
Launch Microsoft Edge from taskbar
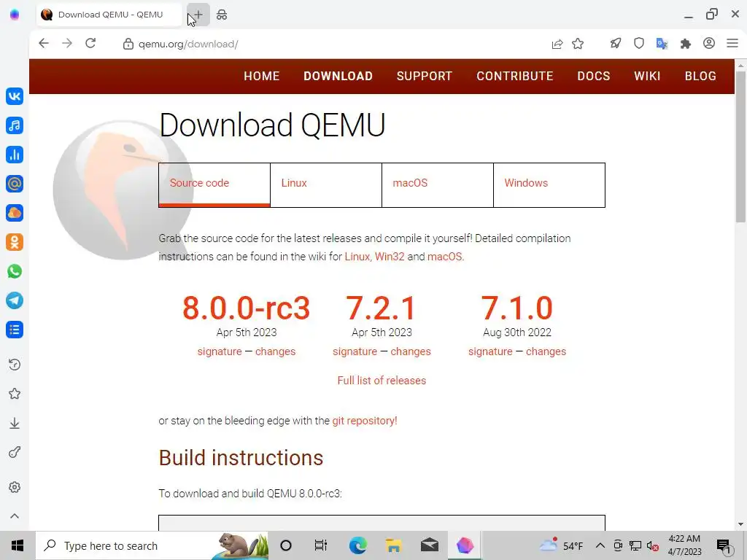(357, 545)
